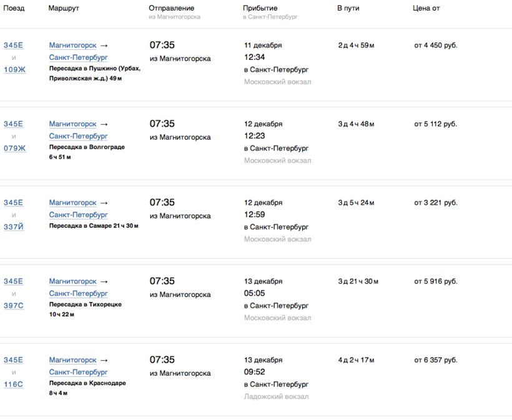The width and height of the screenshot is (512, 420).
Task: Open Магнитогорск link in the Волгограде transfer row
Action: tap(73, 124)
